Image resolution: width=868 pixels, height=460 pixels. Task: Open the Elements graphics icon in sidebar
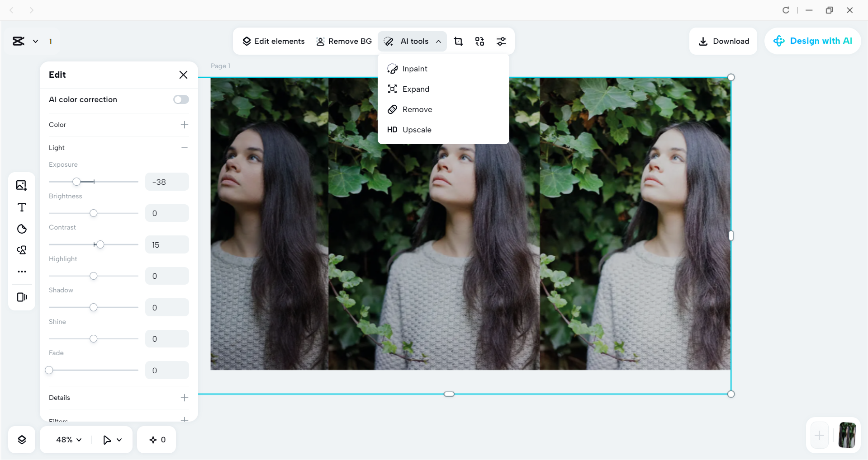21,250
